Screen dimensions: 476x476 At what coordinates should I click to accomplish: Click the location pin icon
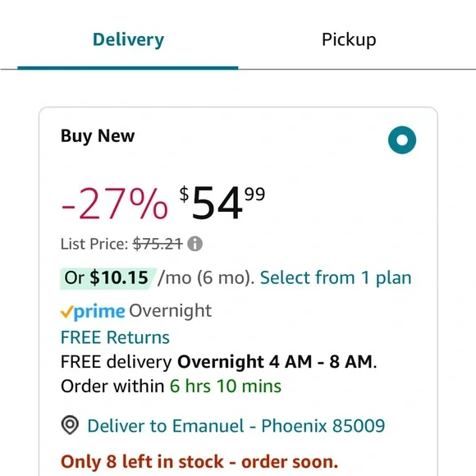[70, 425]
